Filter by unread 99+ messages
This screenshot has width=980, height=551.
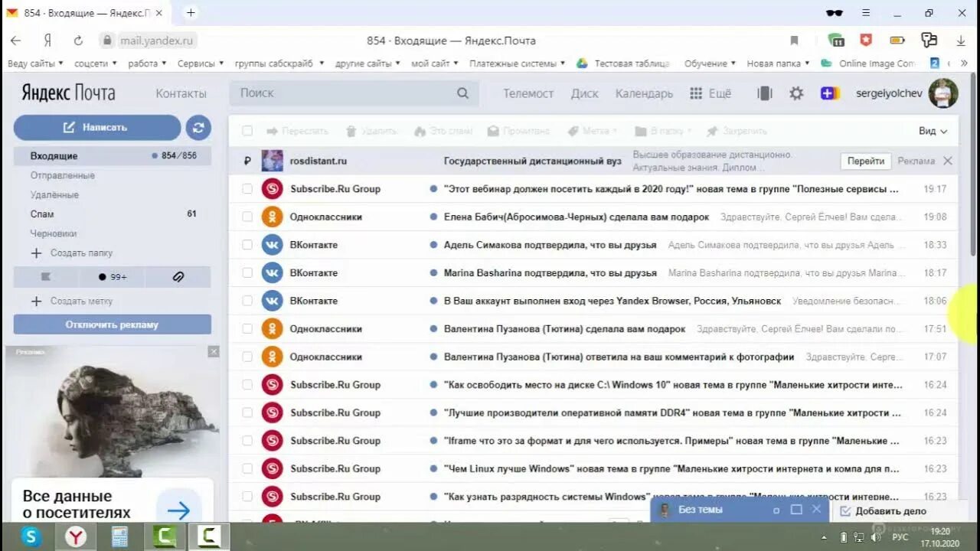point(113,277)
